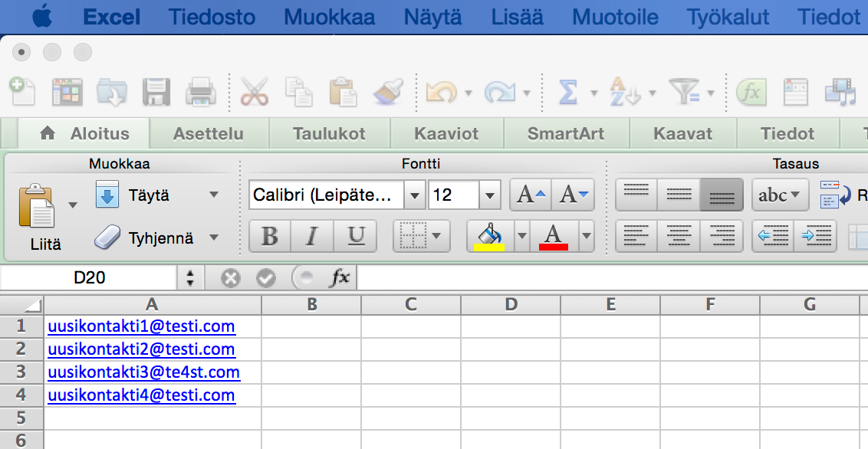Decrease font size with A down
The height and width of the screenshot is (449, 868).
(573, 195)
